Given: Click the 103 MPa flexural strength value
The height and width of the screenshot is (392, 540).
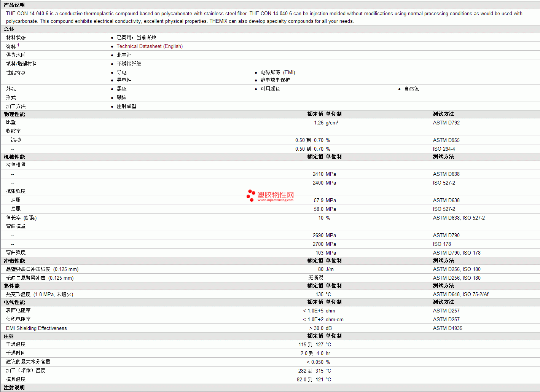Looking at the screenshot, I should pyautogui.click(x=326, y=253).
